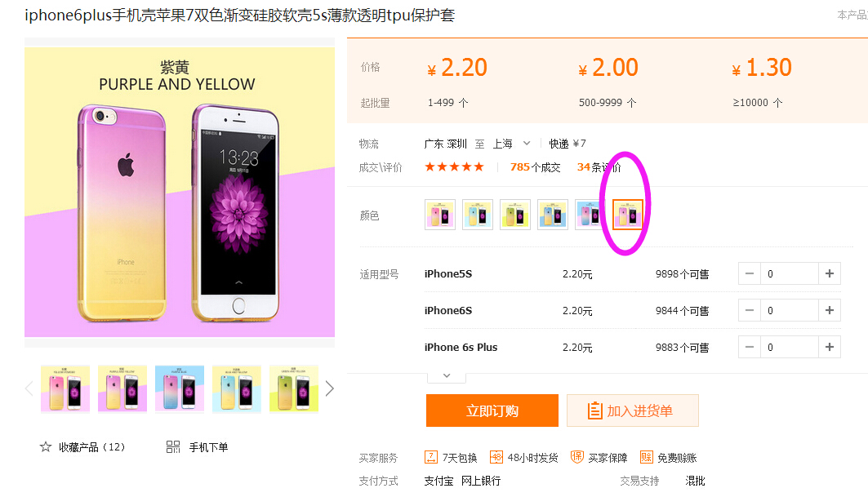Screen dimensions: 868x497
Task: Click the QR code mobile order icon
Action: (173, 446)
